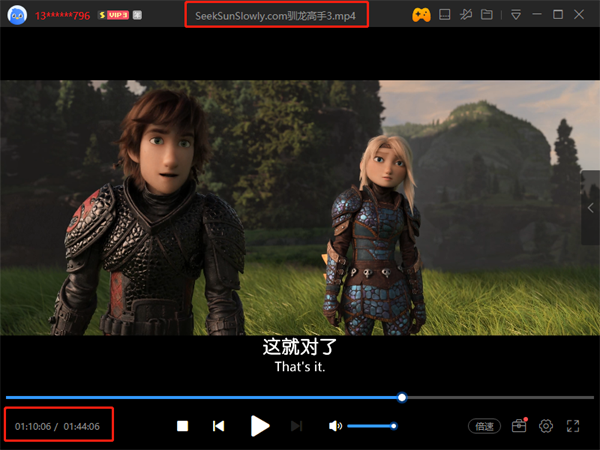Open the toolbox icon
The width and height of the screenshot is (600, 450).
click(519, 426)
